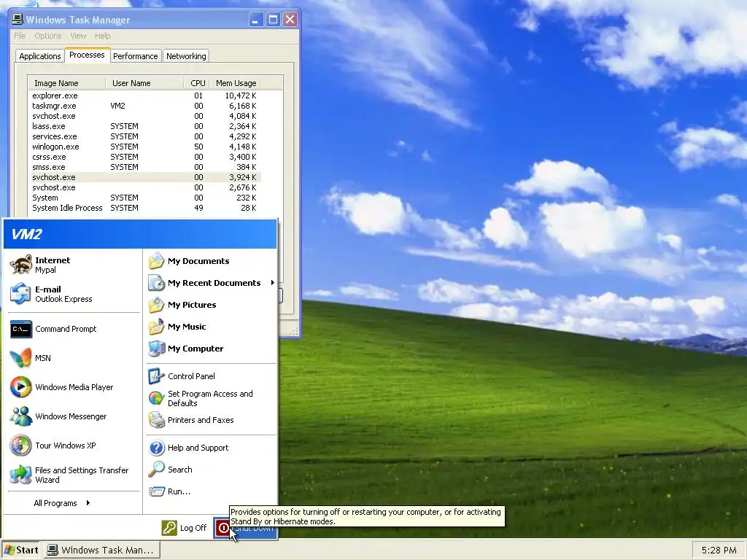Click the 5:28 PM taskbar clock
The width and height of the screenshot is (747, 560).
[x=719, y=550]
